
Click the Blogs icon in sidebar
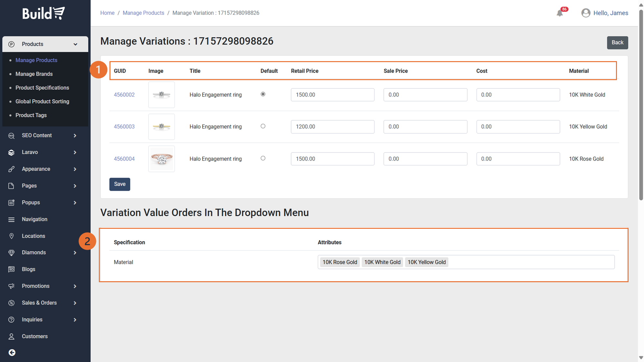click(x=11, y=269)
